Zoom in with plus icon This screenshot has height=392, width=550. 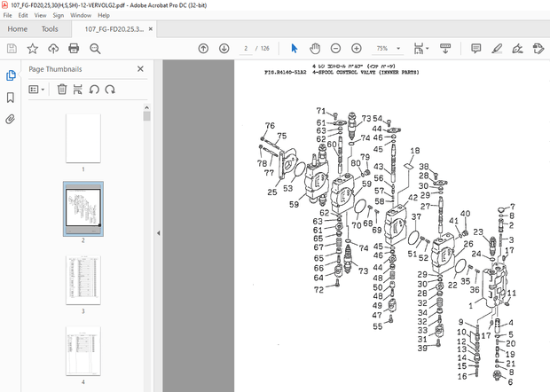[x=357, y=49]
